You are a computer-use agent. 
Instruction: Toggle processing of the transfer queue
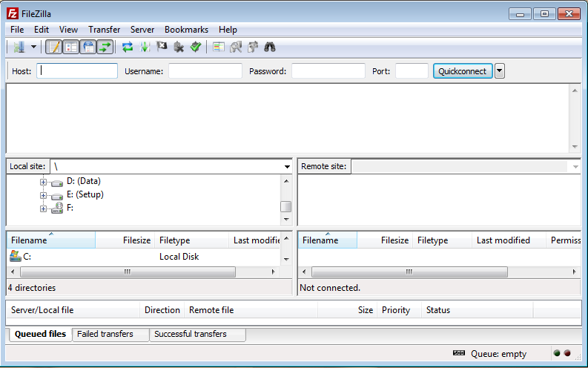[145, 47]
